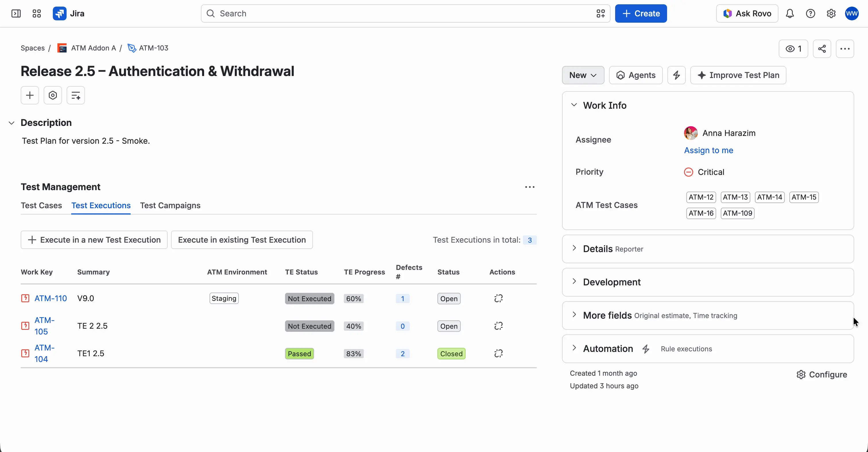Click the action icon for ATM-105

pyautogui.click(x=498, y=326)
